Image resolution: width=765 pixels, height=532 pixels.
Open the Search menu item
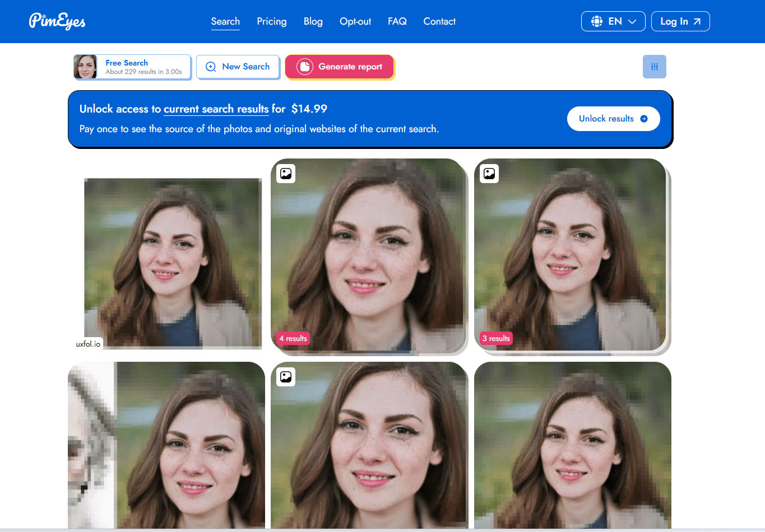[x=225, y=21]
